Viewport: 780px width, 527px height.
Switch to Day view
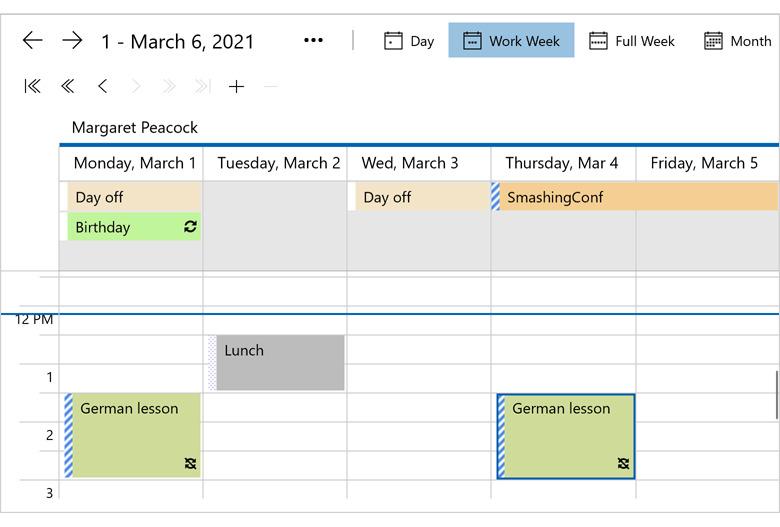point(409,41)
